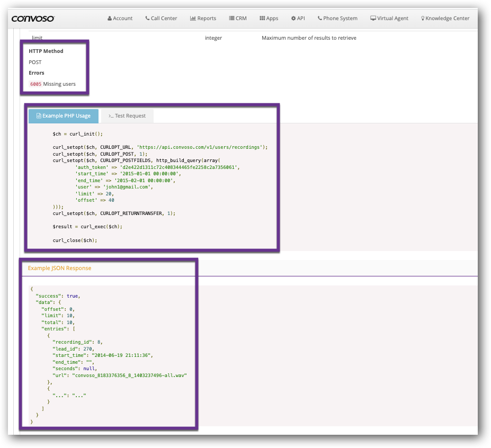The width and height of the screenshot is (491, 448).
Task: Click the HTTP Method heading
Action: click(x=46, y=51)
